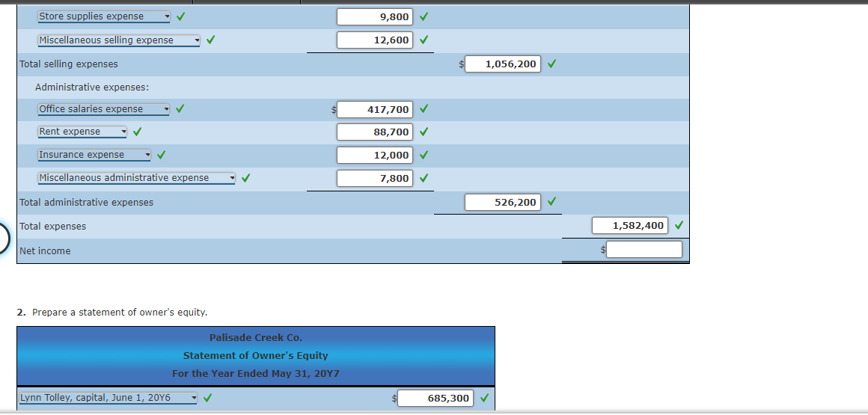868x415 pixels.
Task: Click the checkmark beside the 7,800 field
Action: coord(424,178)
